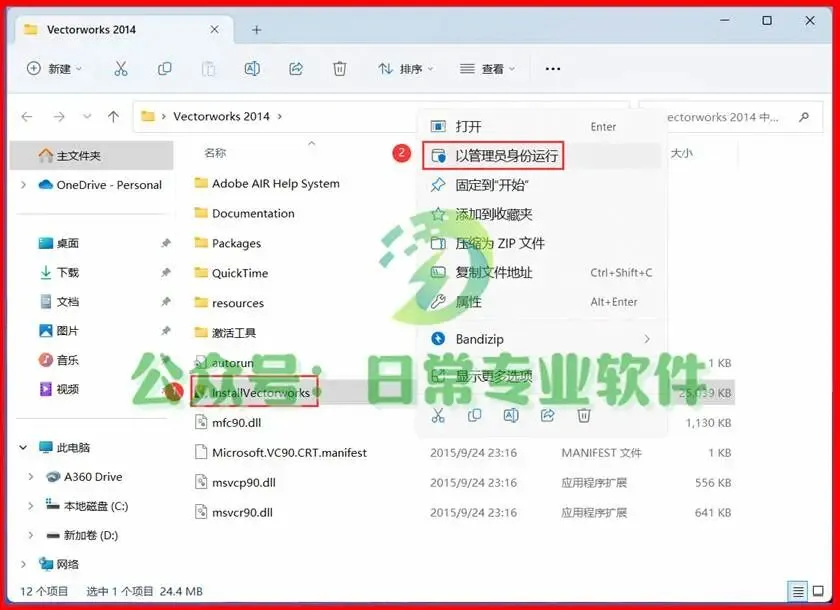
Task: Expand the 网络 tree node
Action: click(x=23, y=564)
